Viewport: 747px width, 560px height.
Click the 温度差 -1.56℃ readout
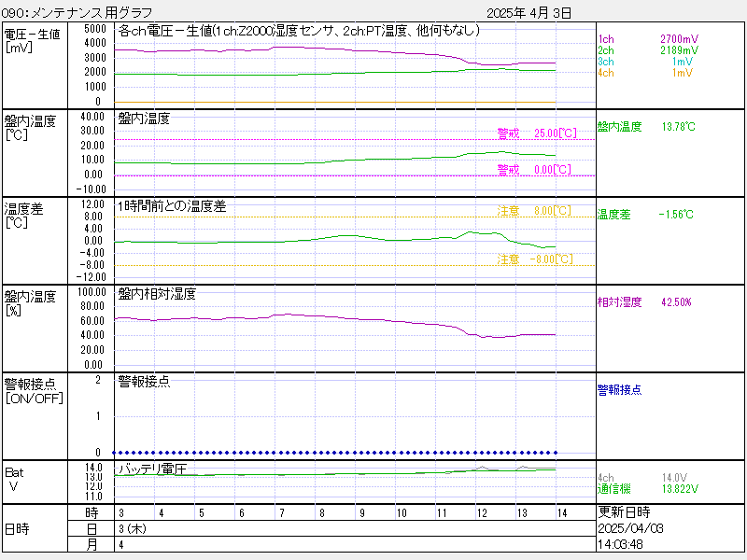645,215
